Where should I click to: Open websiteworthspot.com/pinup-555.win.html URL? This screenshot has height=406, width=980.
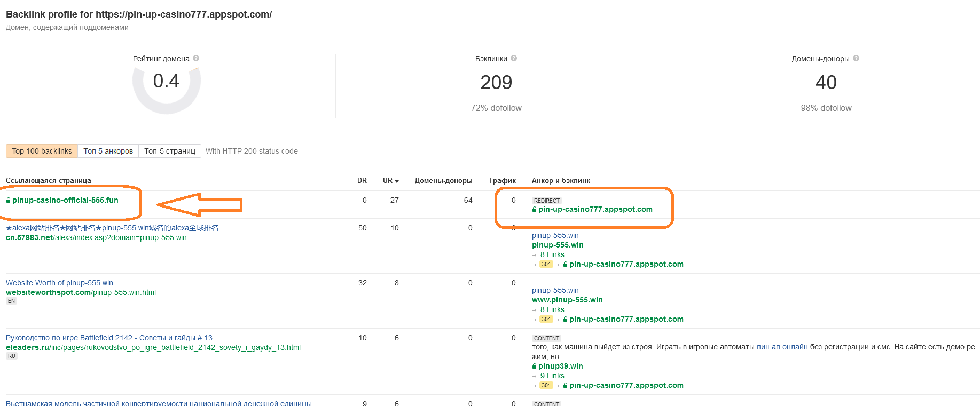point(81,292)
